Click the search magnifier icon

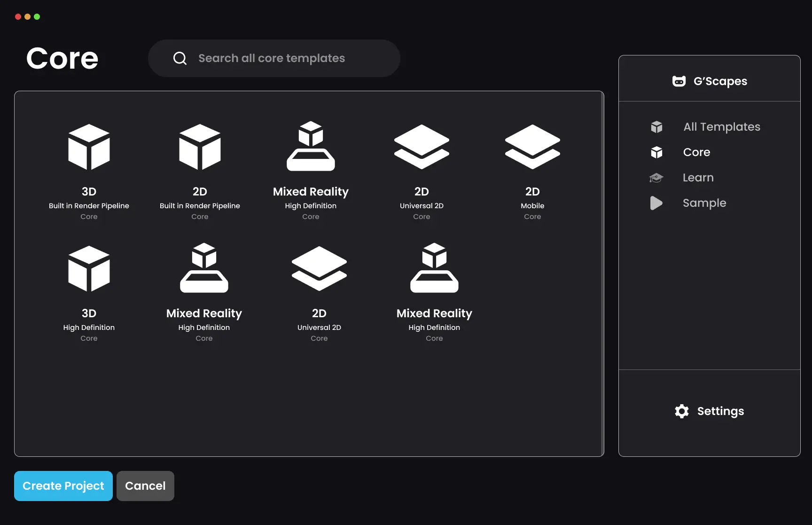pyautogui.click(x=180, y=58)
